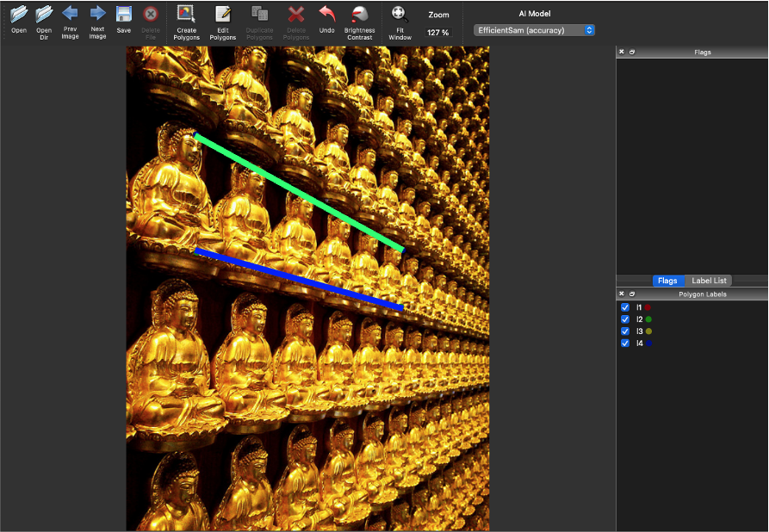This screenshot has height=532, width=769.
Task: Open the EfficientSam AI Model dropdown
Action: tap(534, 30)
